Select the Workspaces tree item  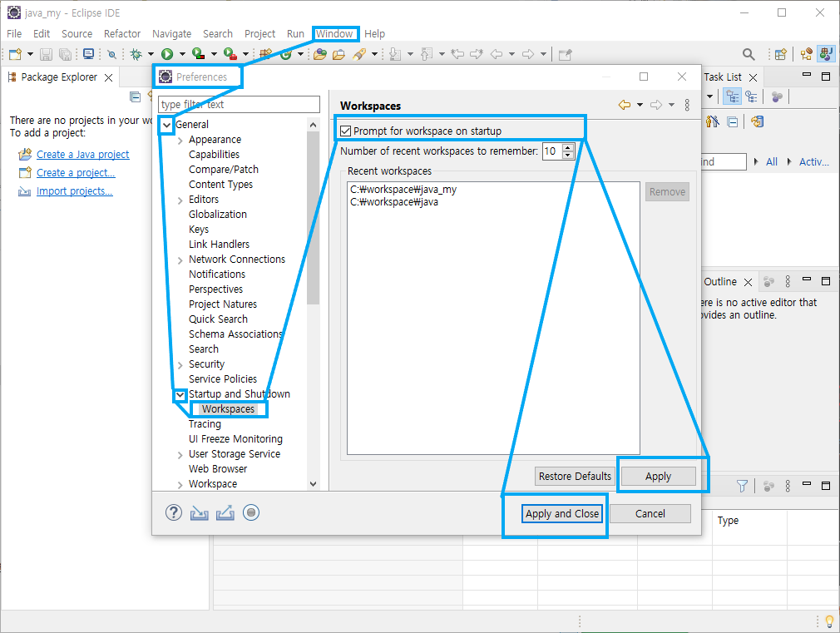coord(228,409)
